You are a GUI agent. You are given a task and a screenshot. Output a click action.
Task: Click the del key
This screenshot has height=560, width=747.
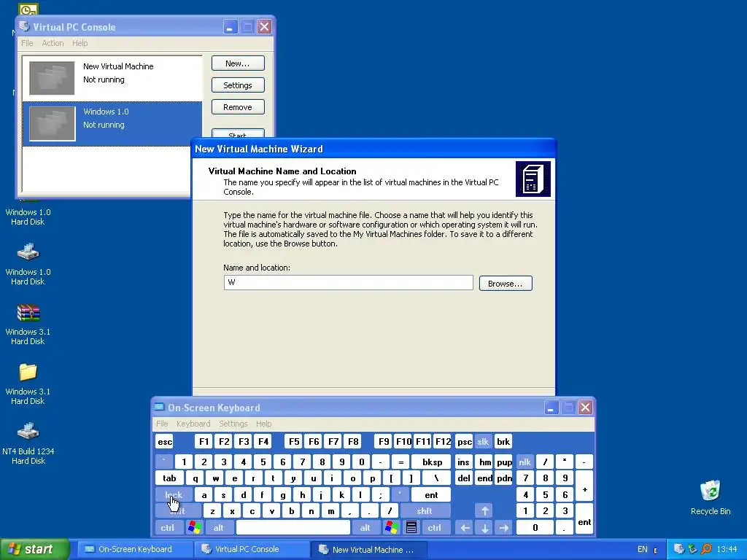click(463, 478)
